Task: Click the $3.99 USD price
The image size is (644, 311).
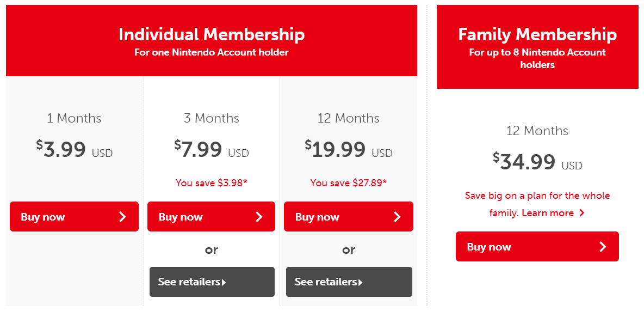Action: coord(75,149)
